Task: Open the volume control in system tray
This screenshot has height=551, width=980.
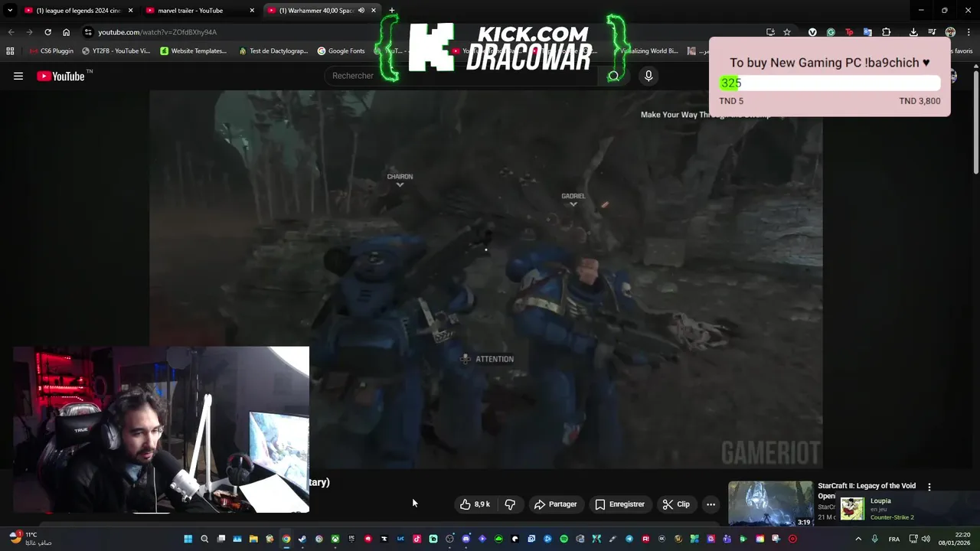Action: (927, 539)
